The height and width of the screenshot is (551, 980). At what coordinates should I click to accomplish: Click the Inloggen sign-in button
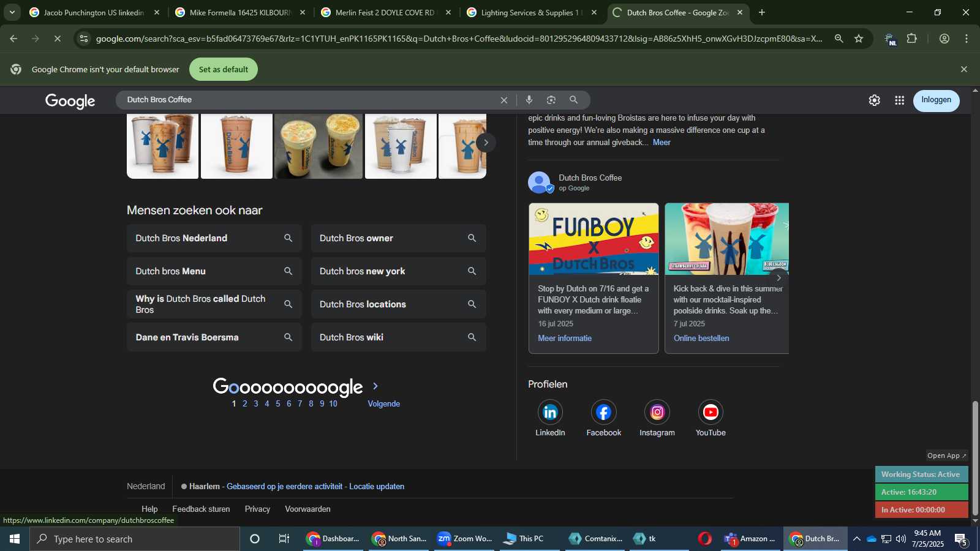click(936, 100)
